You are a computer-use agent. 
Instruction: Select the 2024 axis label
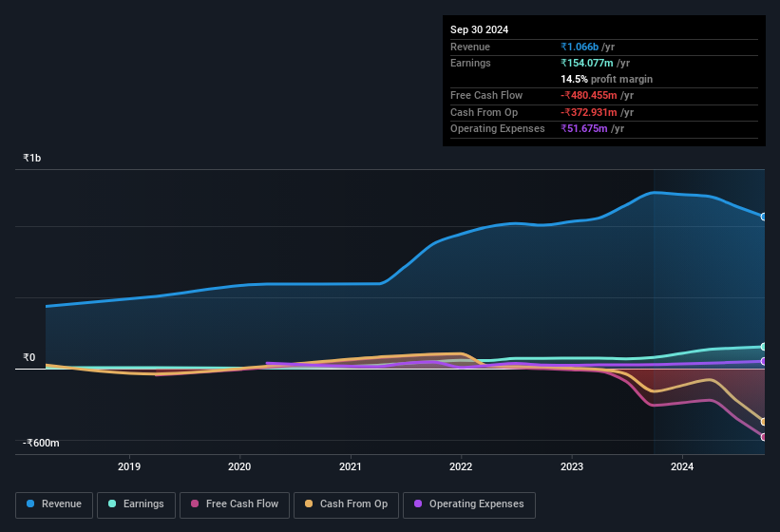click(682, 466)
